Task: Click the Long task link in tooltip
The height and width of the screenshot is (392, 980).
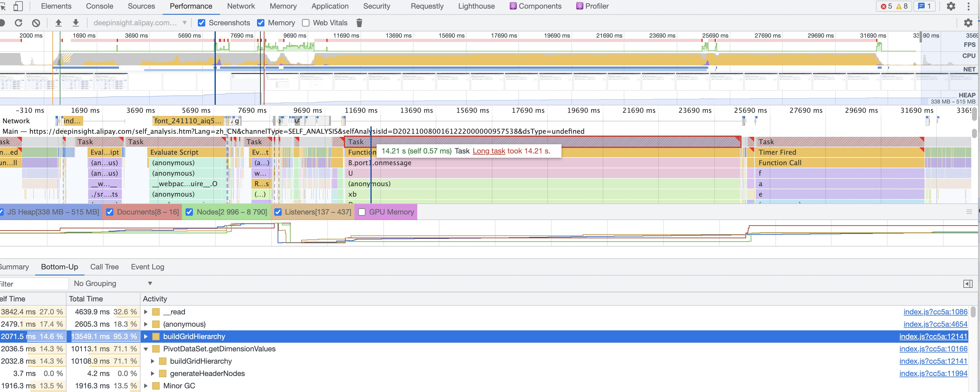Action: point(489,151)
